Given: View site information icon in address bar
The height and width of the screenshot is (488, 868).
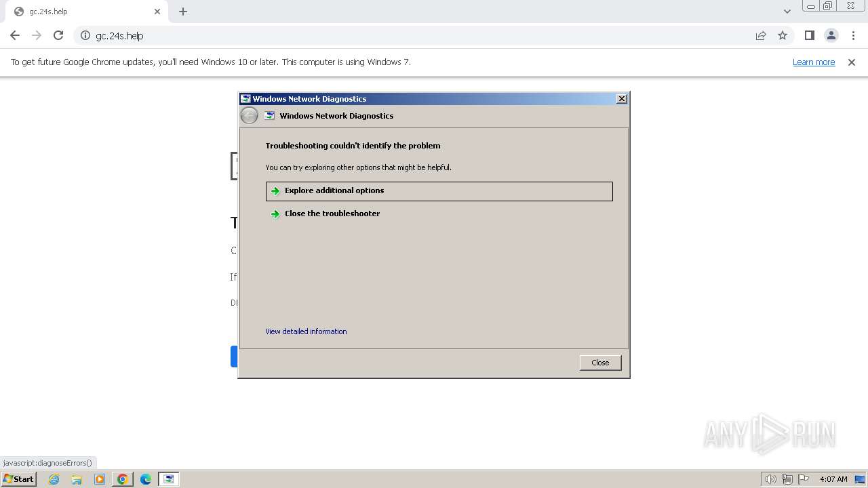Looking at the screenshot, I should (x=85, y=35).
